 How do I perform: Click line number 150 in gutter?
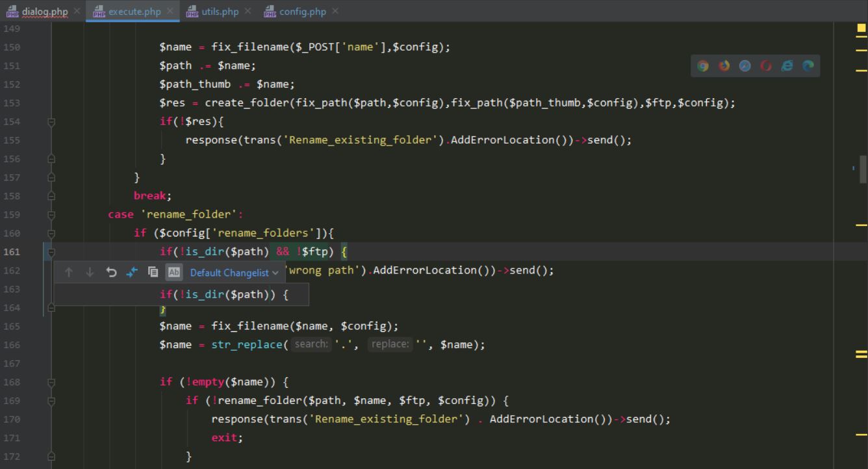pos(12,47)
